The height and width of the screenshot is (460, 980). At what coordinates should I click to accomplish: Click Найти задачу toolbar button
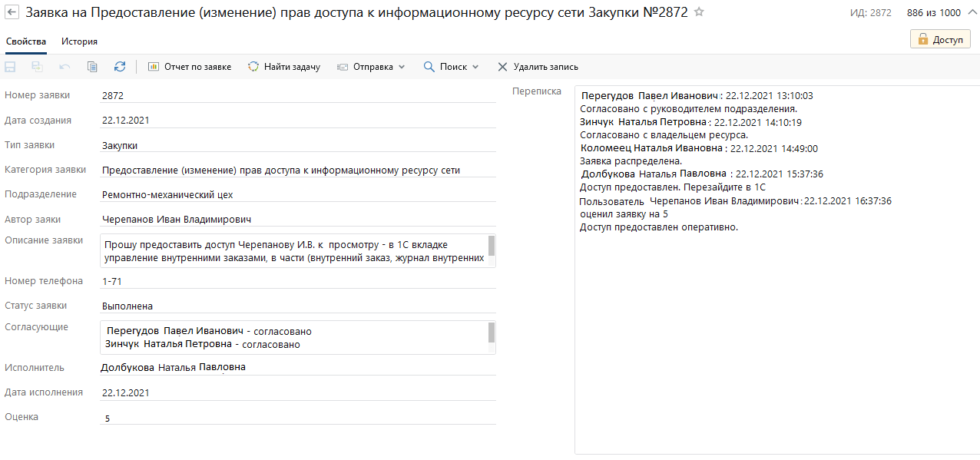(x=283, y=67)
